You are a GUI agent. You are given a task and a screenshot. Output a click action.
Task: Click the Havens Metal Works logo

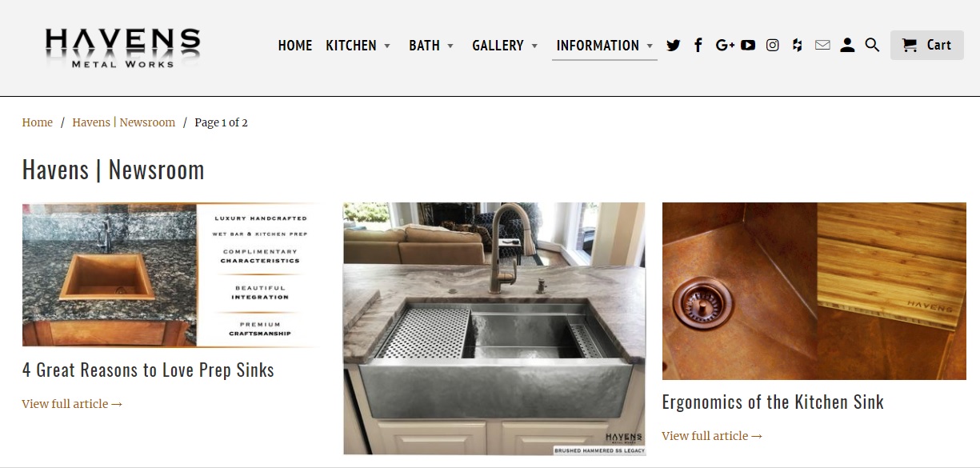pos(122,49)
